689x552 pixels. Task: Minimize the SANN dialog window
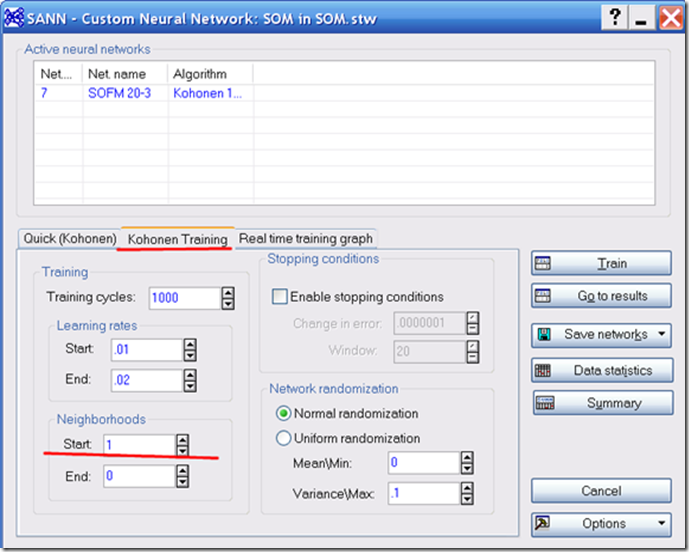pyautogui.click(x=642, y=18)
